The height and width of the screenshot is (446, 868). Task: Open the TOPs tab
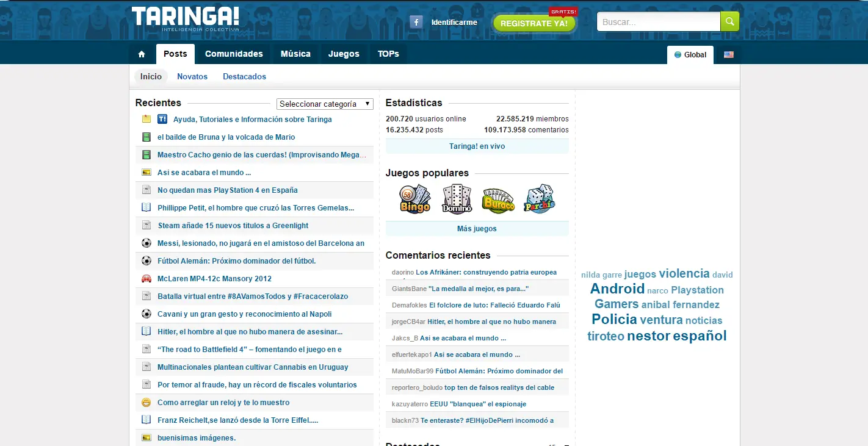pyautogui.click(x=388, y=54)
